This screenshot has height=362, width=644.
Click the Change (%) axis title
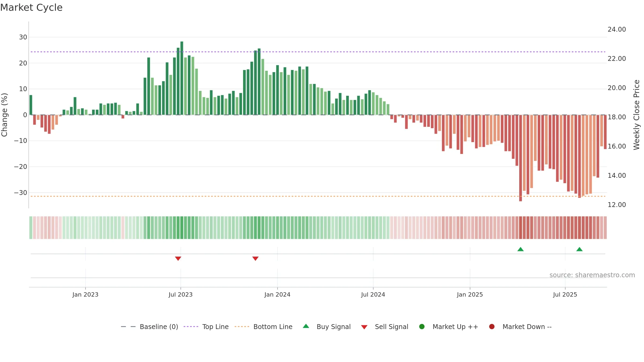tap(4, 115)
